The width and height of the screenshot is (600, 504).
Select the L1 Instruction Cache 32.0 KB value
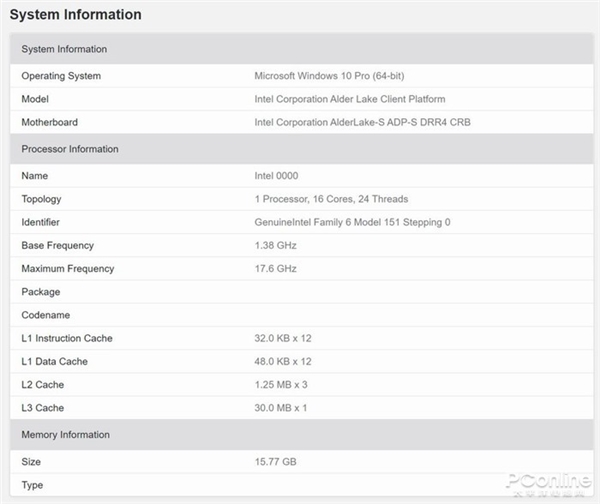(283, 338)
